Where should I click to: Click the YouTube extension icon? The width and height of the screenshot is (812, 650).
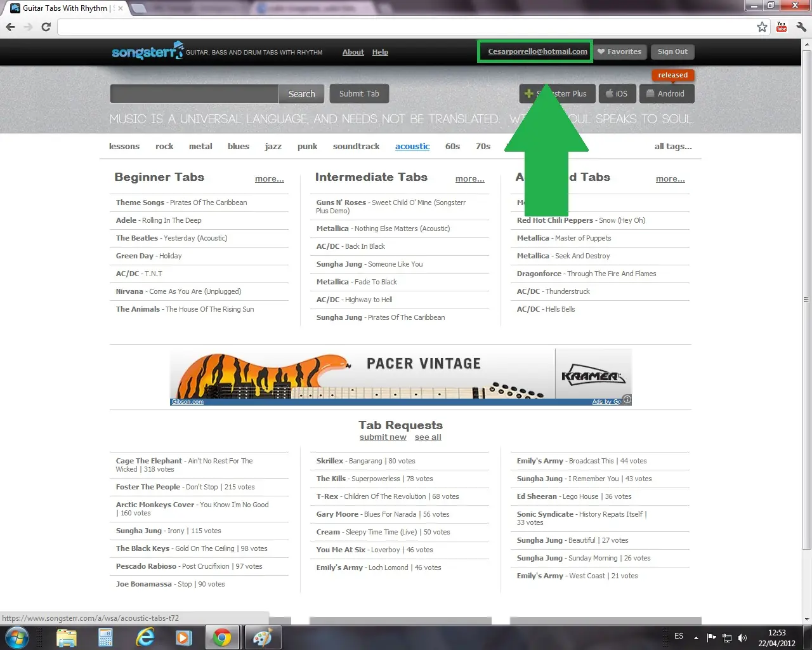(782, 27)
